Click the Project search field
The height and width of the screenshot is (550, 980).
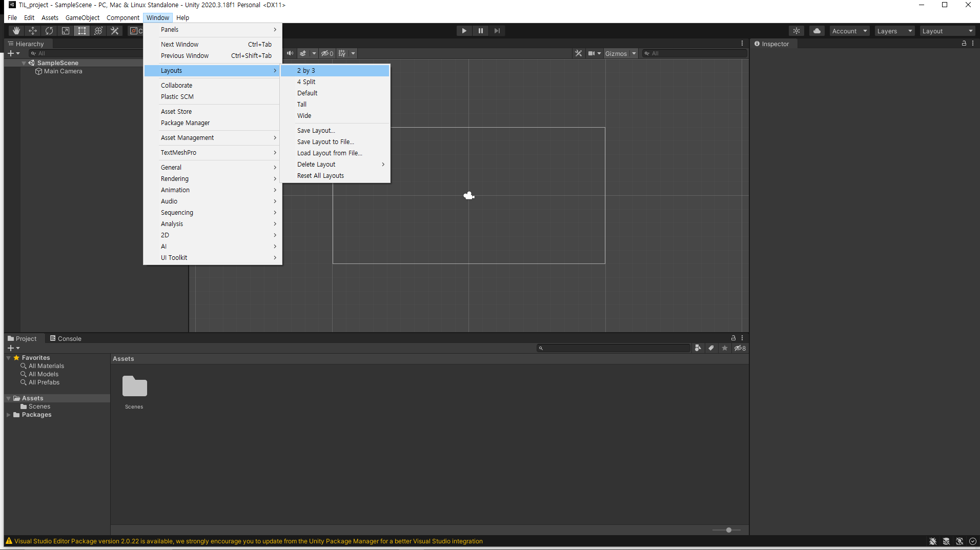(x=614, y=348)
